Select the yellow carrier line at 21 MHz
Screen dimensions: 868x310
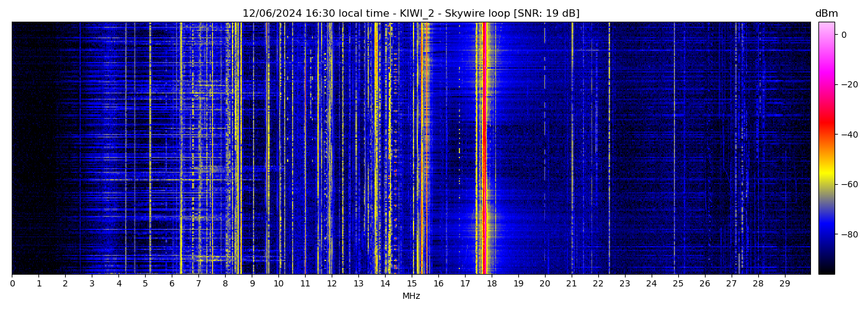pyautogui.click(x=572, y=149)
